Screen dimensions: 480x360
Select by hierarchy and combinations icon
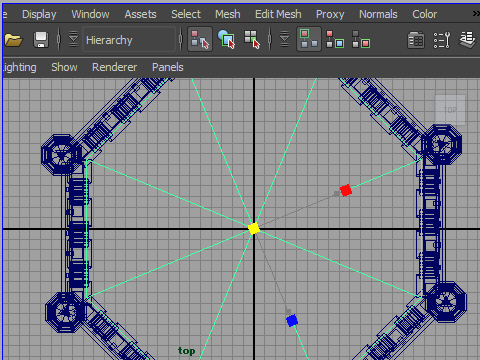pos(200,39)
